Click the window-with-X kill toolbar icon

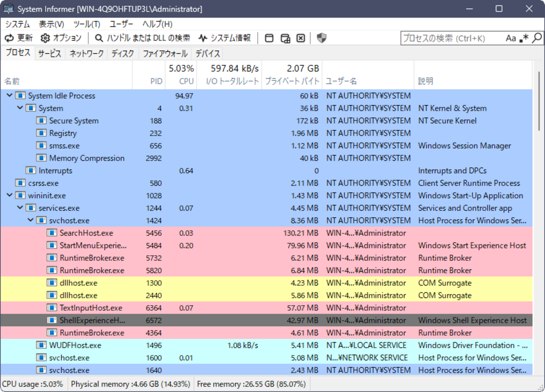pyautogui.click(x=301, y=38)
